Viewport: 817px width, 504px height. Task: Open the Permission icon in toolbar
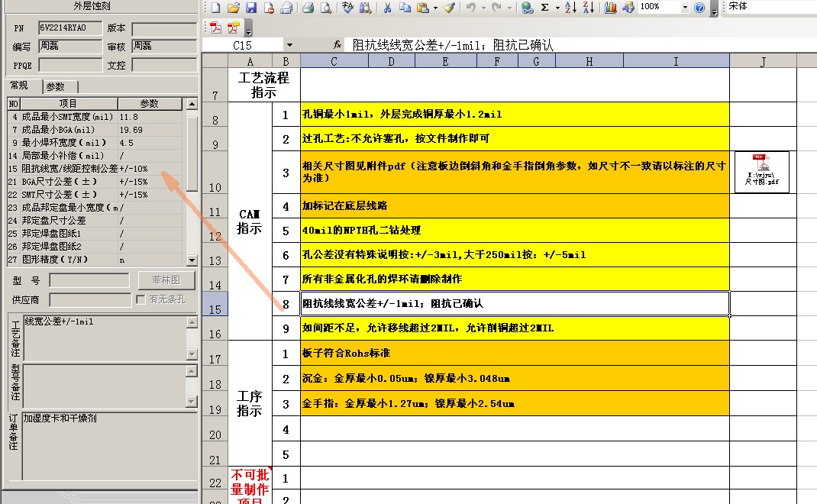[269, 8]
